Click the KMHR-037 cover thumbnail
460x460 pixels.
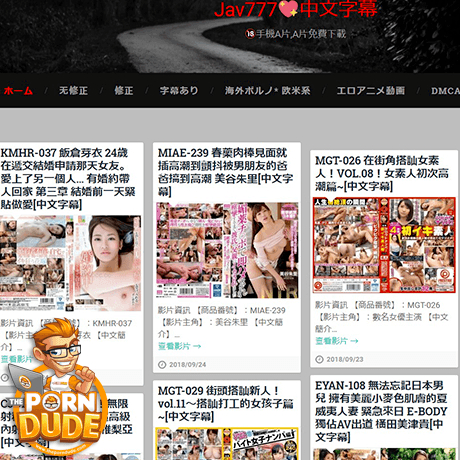tap(70, 263)
